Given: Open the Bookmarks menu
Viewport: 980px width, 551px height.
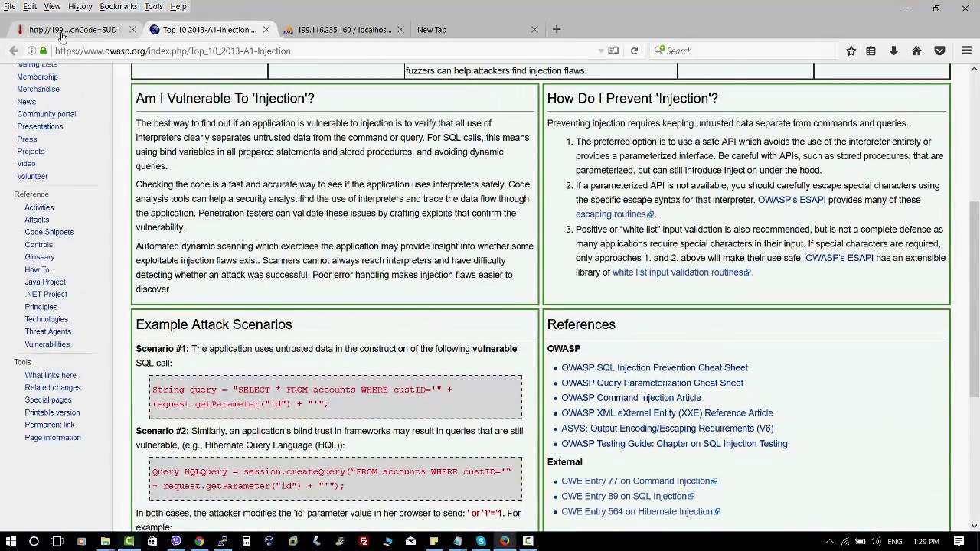Looking at the screenshot, I should pos(118,6).
